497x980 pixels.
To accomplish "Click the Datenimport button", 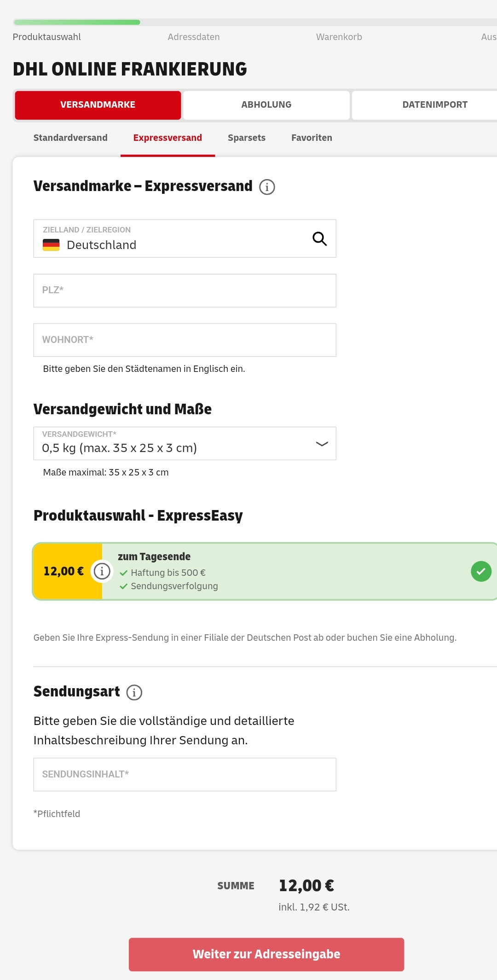I will [x=425, y=105].
